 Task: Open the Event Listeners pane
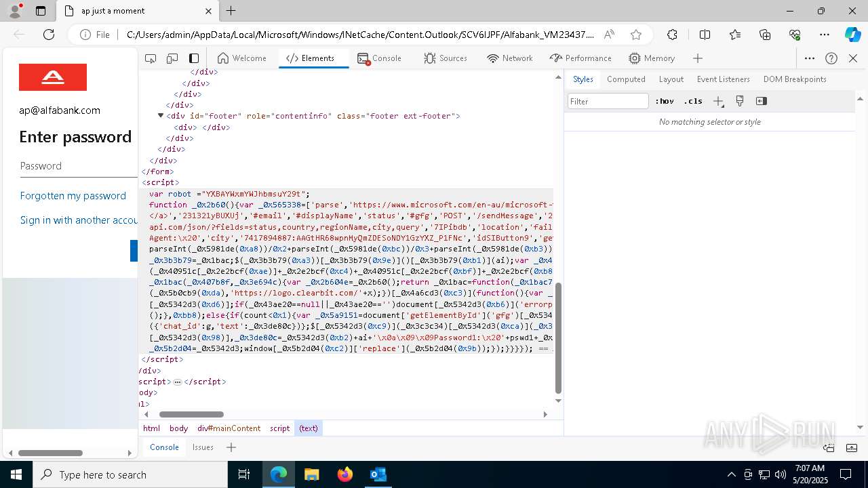click(724, 79)
